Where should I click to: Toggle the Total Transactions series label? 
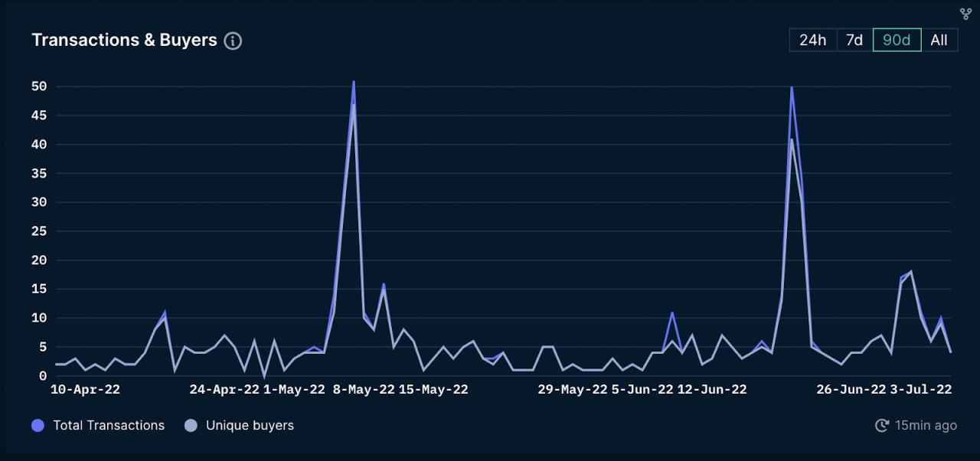click(109, 426)
